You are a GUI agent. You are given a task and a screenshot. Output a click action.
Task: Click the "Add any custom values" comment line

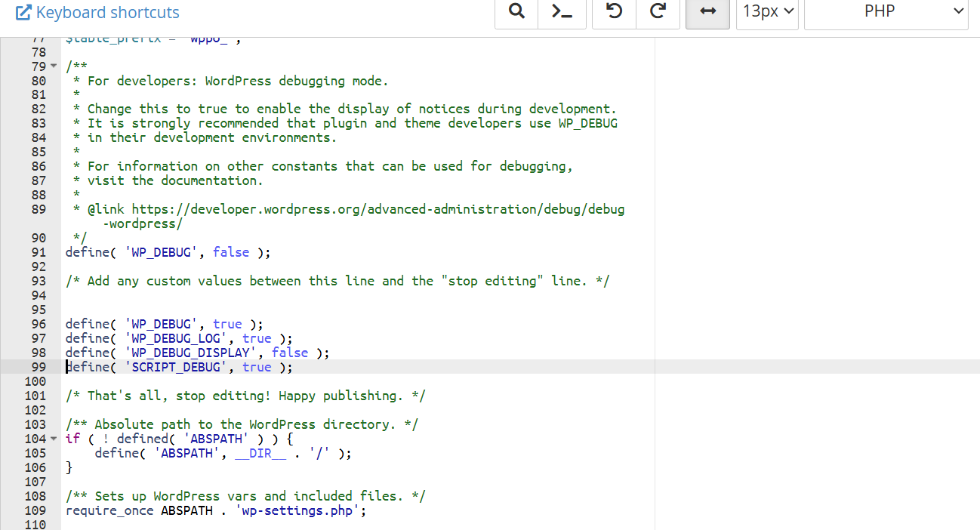click(337, 281)
